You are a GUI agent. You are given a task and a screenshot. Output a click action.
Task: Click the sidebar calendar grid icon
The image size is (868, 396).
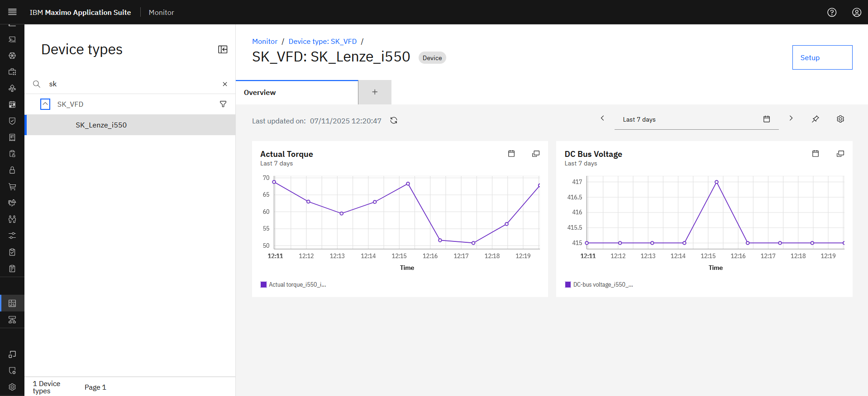click(x=12, y=104)
